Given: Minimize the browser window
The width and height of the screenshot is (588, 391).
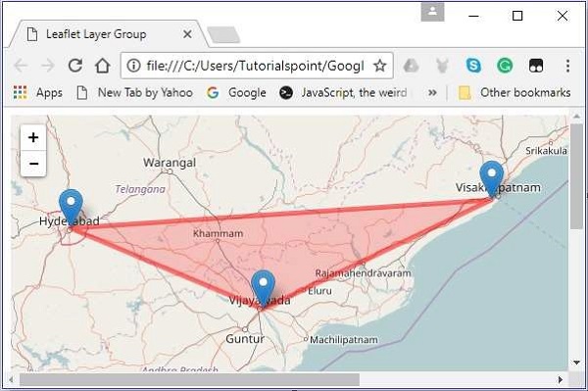Looking at the screenshot, I should click(473, 16).
